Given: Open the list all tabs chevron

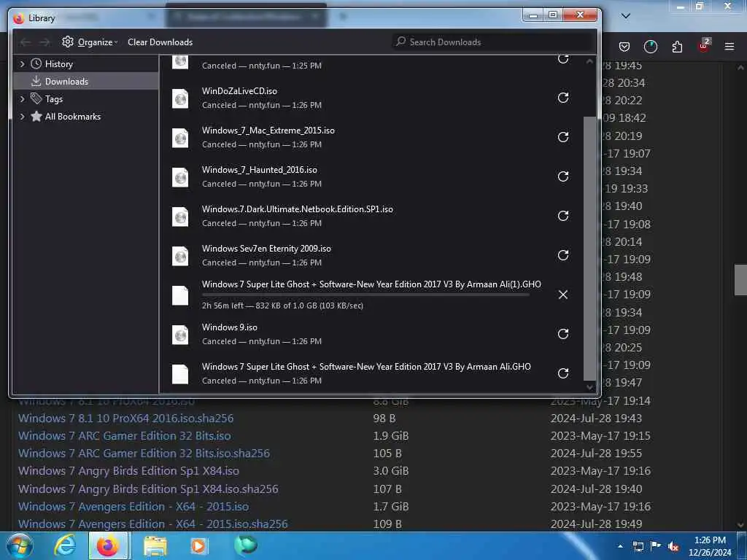Looking at the screenshot, I should [626, 16].
